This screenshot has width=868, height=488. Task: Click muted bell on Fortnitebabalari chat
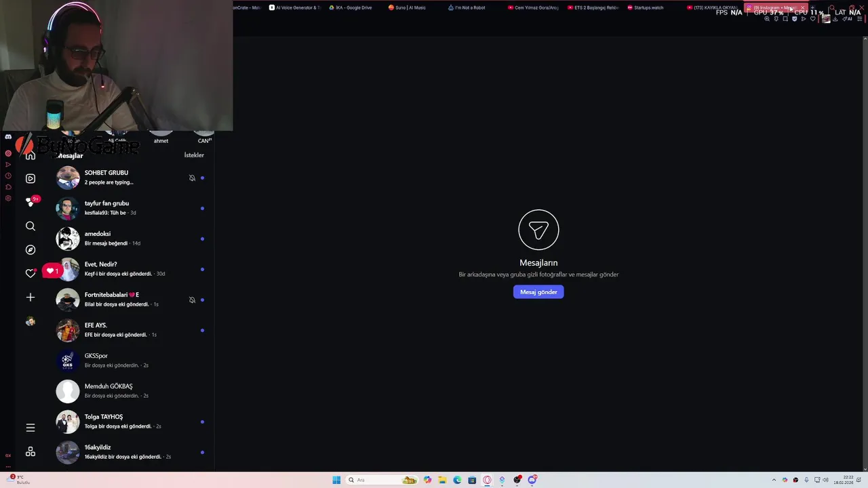[x=192, y=300]
